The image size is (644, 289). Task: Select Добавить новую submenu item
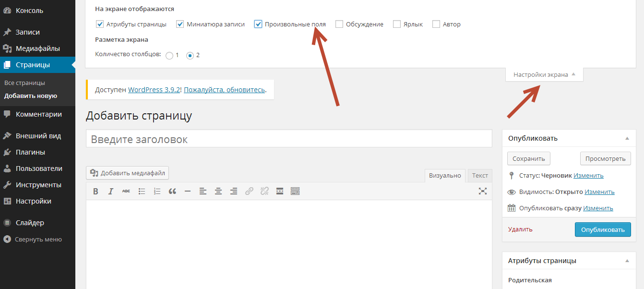click(31, 96)
